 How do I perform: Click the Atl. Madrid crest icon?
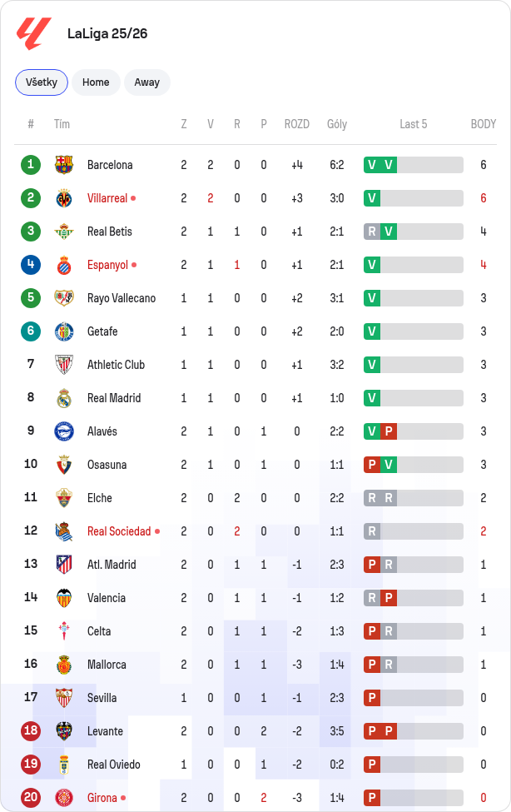click(x=64, y=565)
